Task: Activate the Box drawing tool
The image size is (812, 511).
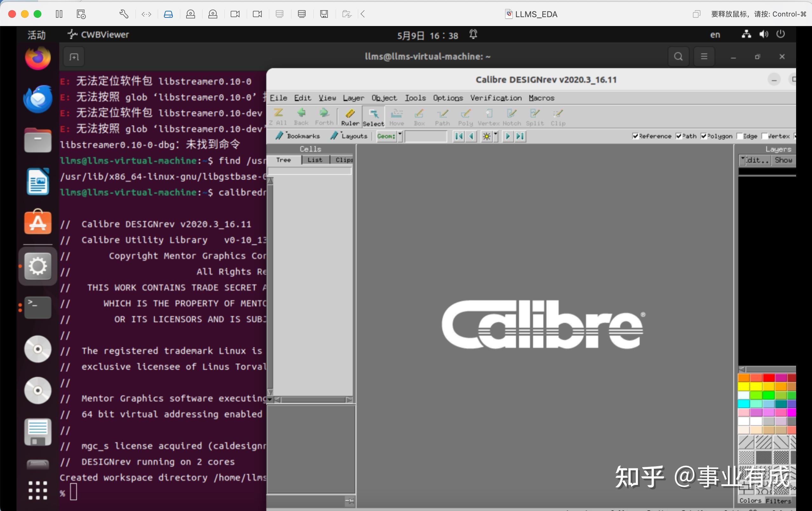Action: [x=419, y=117]
